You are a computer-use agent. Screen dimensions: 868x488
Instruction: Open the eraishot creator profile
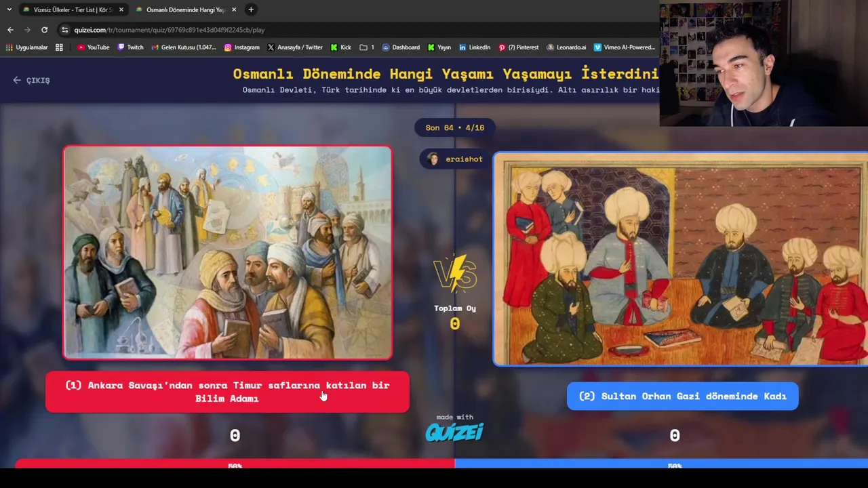(x=455, y=159)
